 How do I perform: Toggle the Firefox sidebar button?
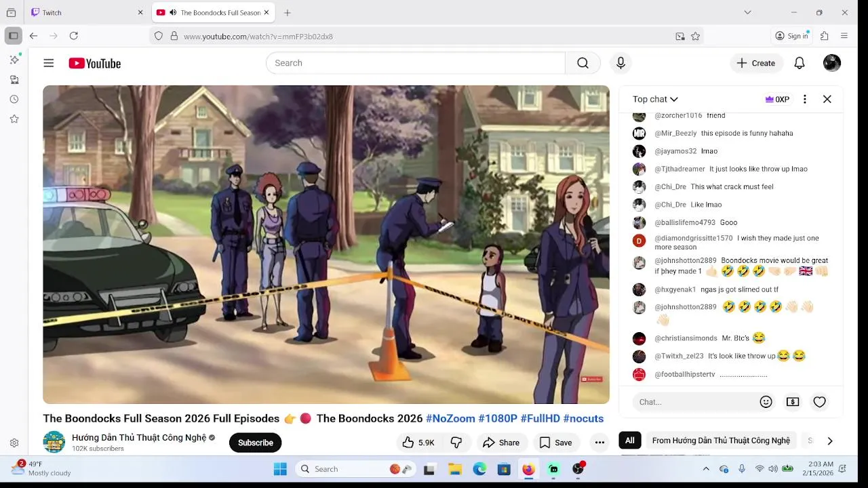click(x=14, y=36)
